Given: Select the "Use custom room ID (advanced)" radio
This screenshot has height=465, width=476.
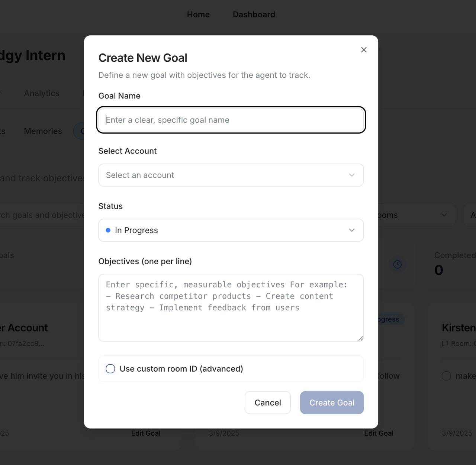Looking at the screenshot, I should click(x=110, y=368).
